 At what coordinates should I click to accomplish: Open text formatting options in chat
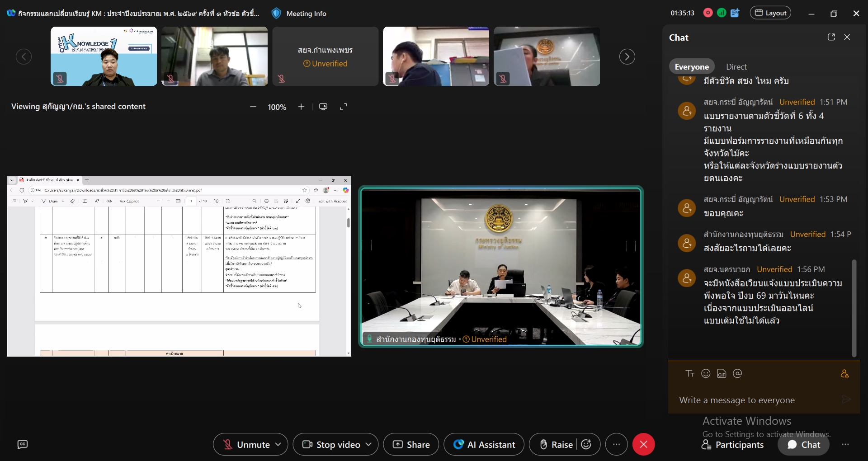click(x=690, y=374)
